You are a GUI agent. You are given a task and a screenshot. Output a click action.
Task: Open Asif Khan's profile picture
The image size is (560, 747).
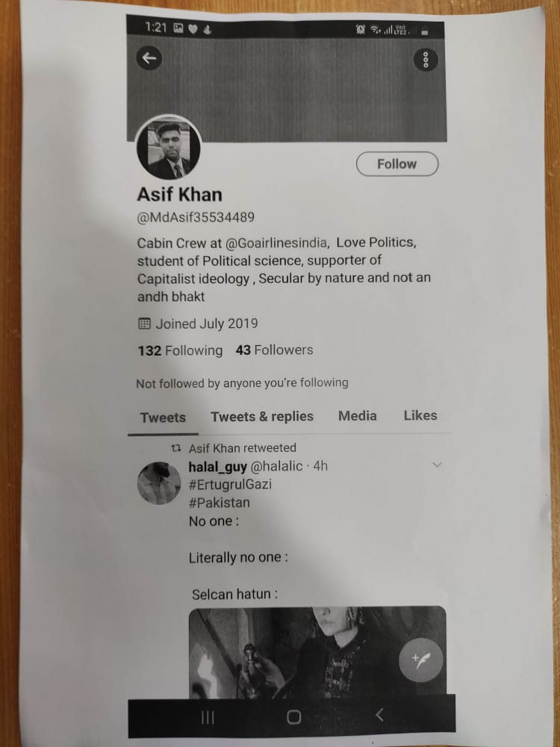tap(168, 149)
